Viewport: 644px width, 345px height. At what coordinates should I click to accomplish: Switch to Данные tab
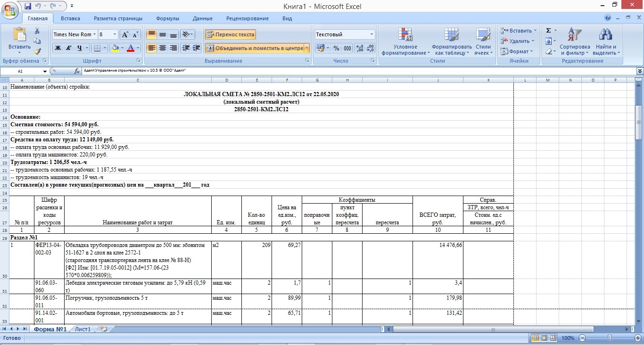tap(203, 18)
